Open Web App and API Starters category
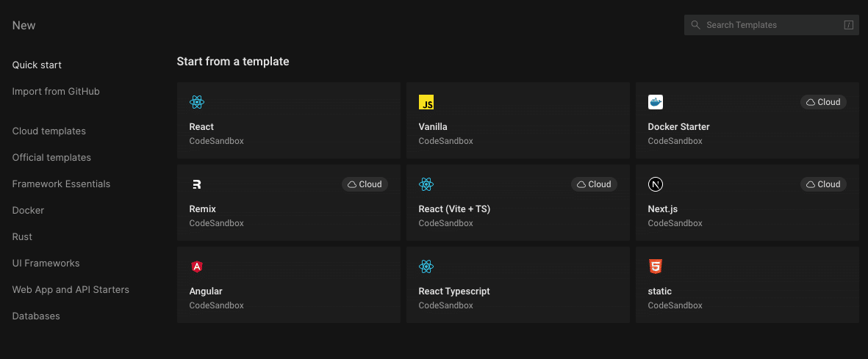 (71, 290)
